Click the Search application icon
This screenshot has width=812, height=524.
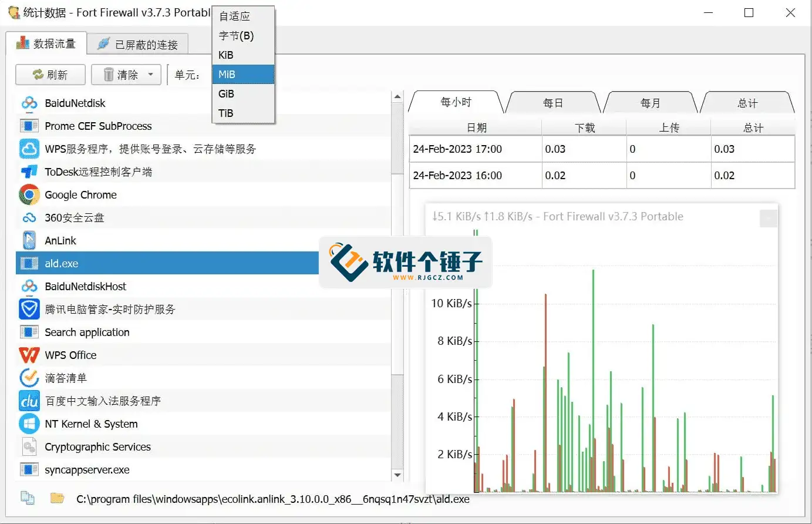[x=29, y=332]
